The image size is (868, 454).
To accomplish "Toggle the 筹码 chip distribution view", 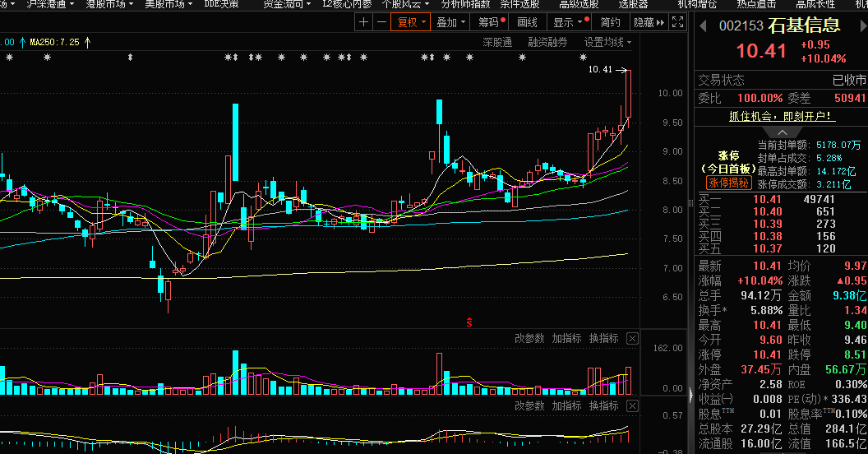I will click(490, 23).
